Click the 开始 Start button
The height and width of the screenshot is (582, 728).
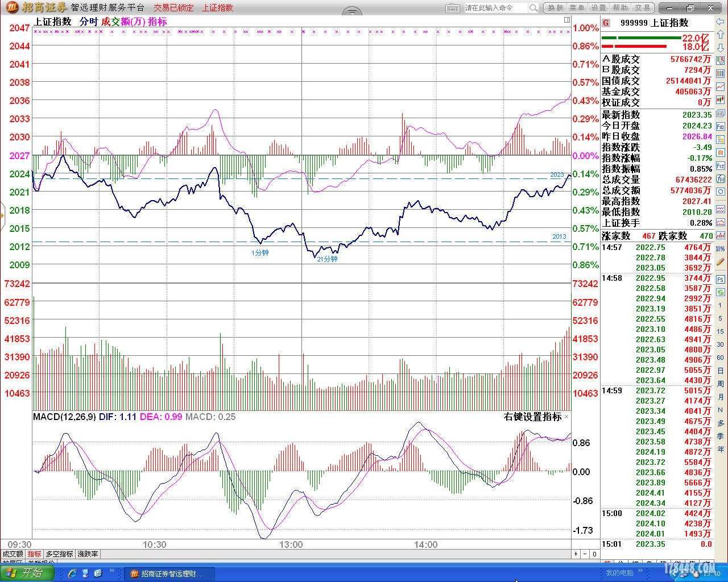tap(27, 573)
